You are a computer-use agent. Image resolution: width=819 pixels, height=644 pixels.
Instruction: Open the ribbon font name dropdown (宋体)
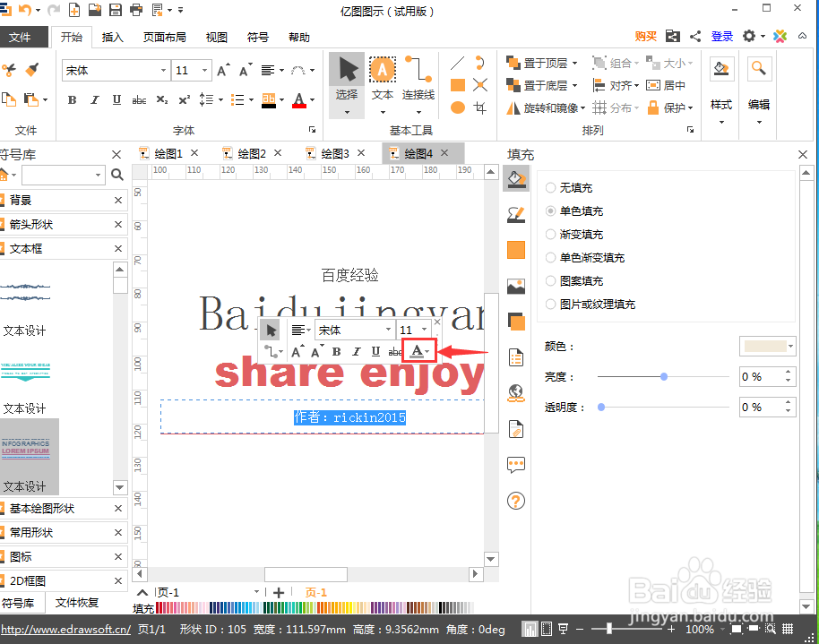[163, 71]
